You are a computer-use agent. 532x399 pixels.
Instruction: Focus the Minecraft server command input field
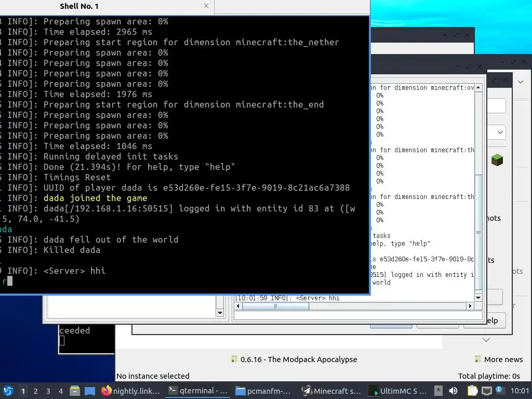358,315
